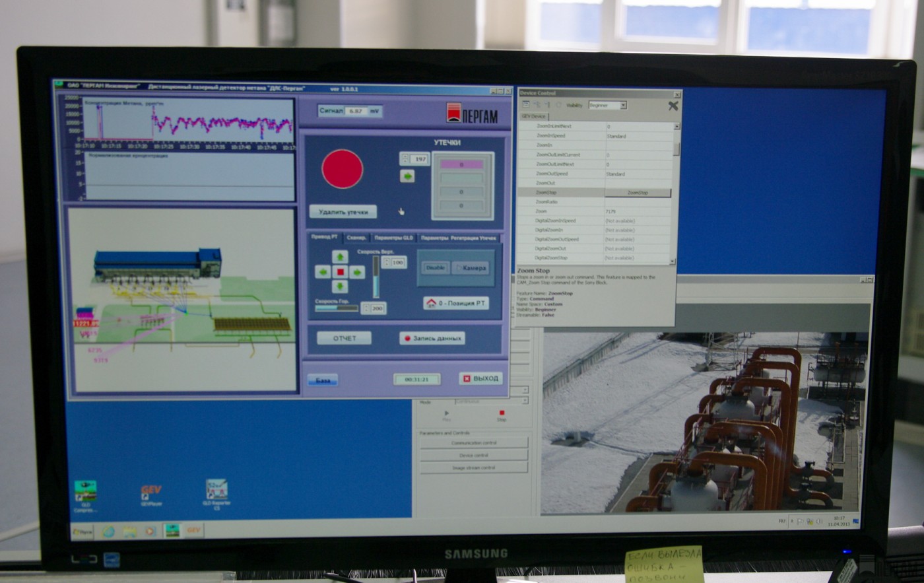
Task: Open the Start menu button
Action: click(x=83, y=532)
